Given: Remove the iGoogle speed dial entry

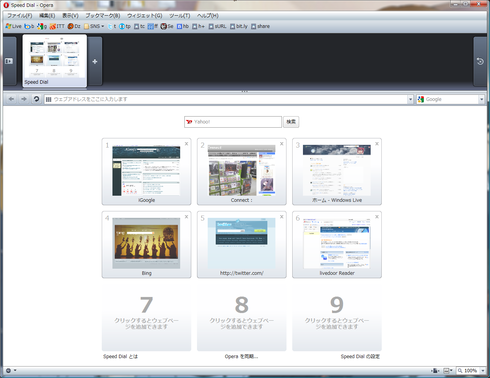Looking at the screenshot, I should [x=186, y=144].
